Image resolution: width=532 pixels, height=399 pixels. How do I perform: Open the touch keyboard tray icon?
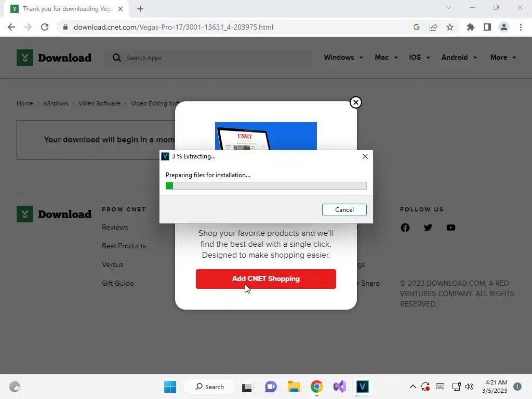pos(440,387)
